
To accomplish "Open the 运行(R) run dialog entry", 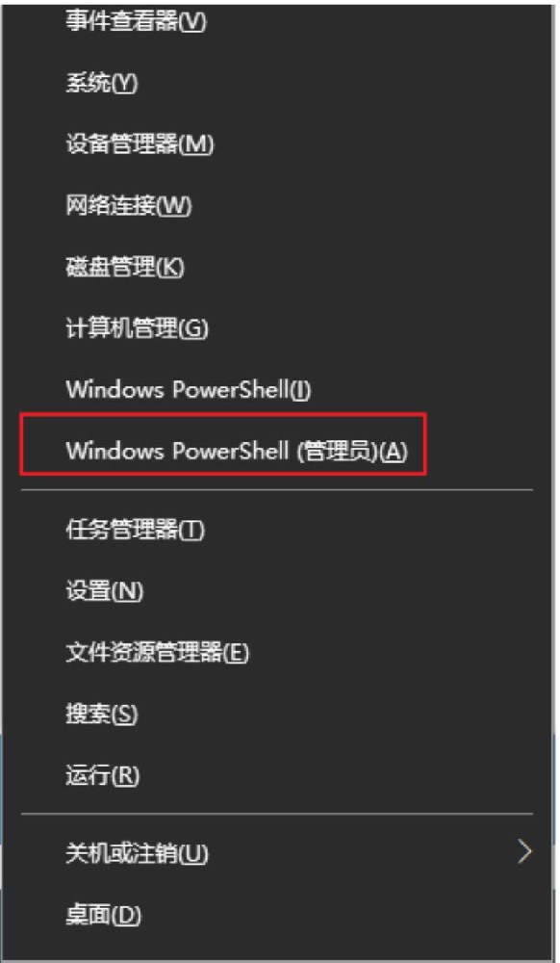I will (277, 776).
